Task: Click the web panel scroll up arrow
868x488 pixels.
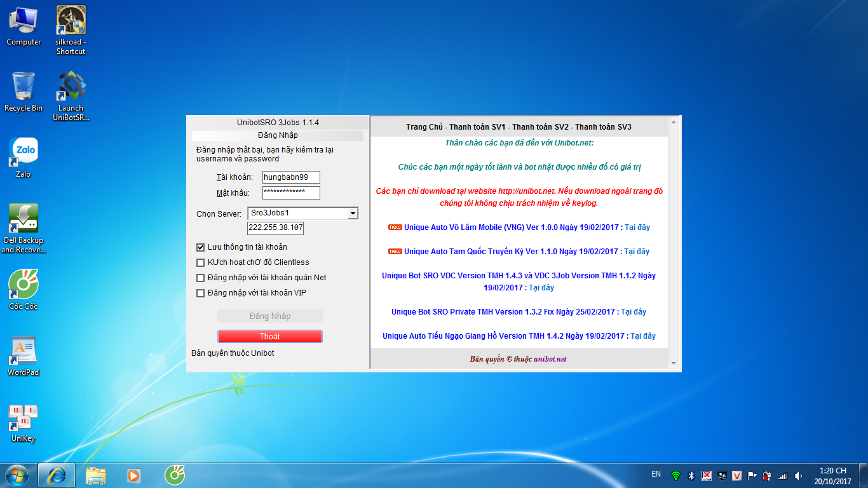Action: point(674,123)
